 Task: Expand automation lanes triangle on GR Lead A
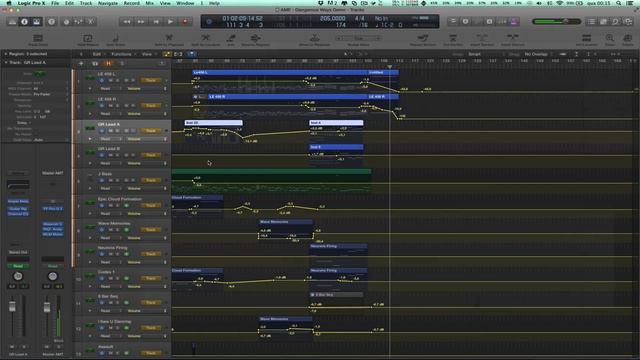point(90,139)
